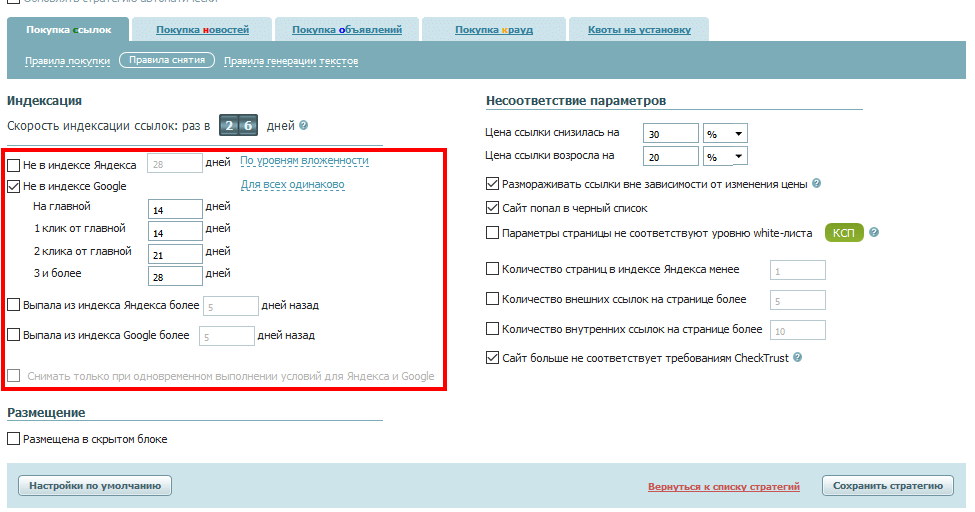Focus 'Цена ссылки снизилась на' value field

pyautogui.click(x=671, y=133)
